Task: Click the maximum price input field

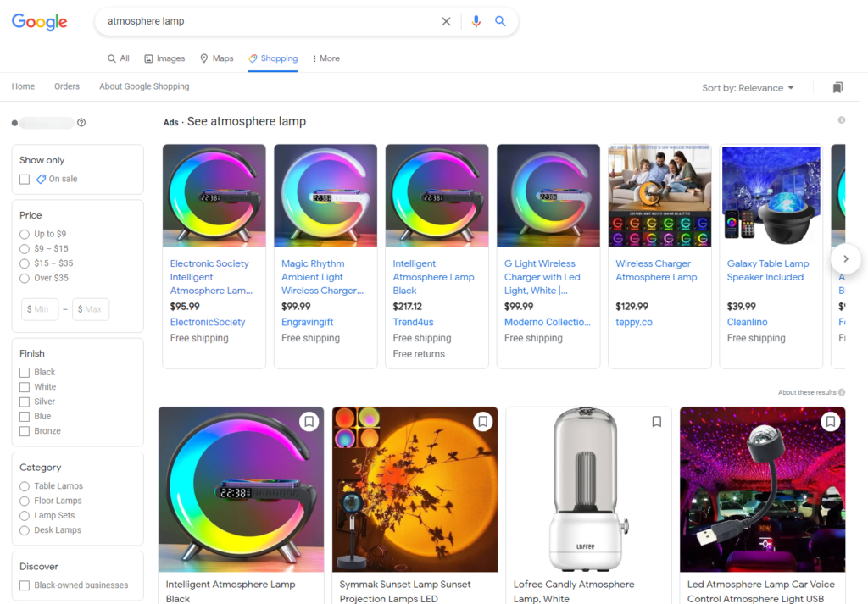Action: (91, 309)
